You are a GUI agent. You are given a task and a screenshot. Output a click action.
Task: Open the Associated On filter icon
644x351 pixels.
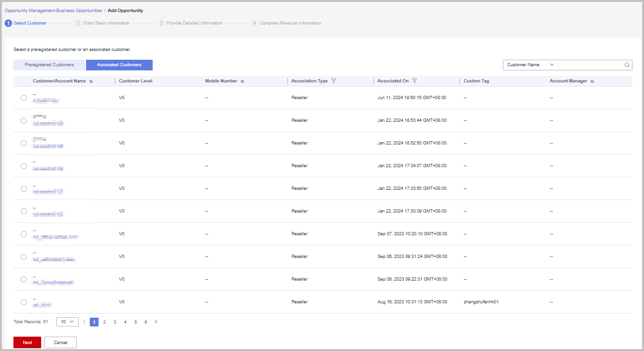(x=415, y=81)
